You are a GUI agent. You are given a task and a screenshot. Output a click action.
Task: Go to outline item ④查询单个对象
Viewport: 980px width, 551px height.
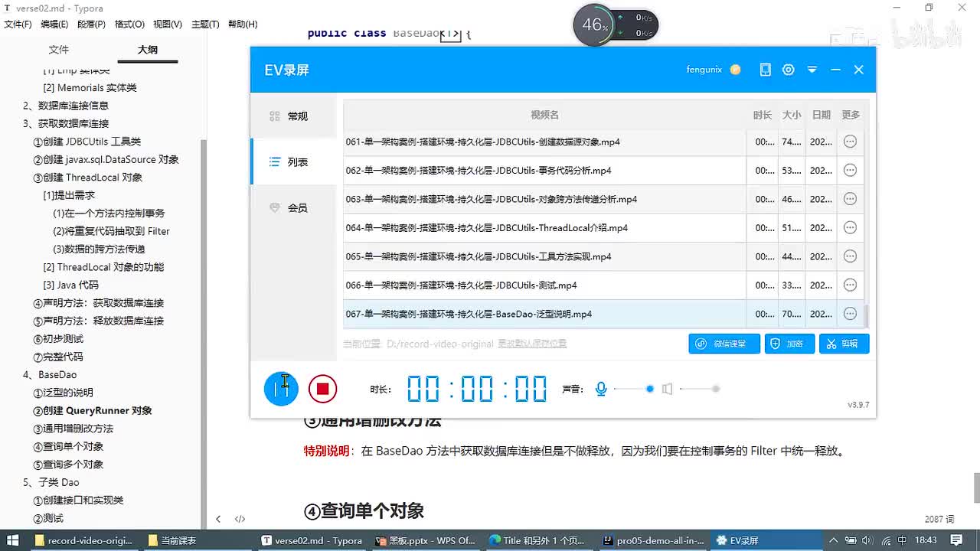pyautogui.click(x=68, y=446)
